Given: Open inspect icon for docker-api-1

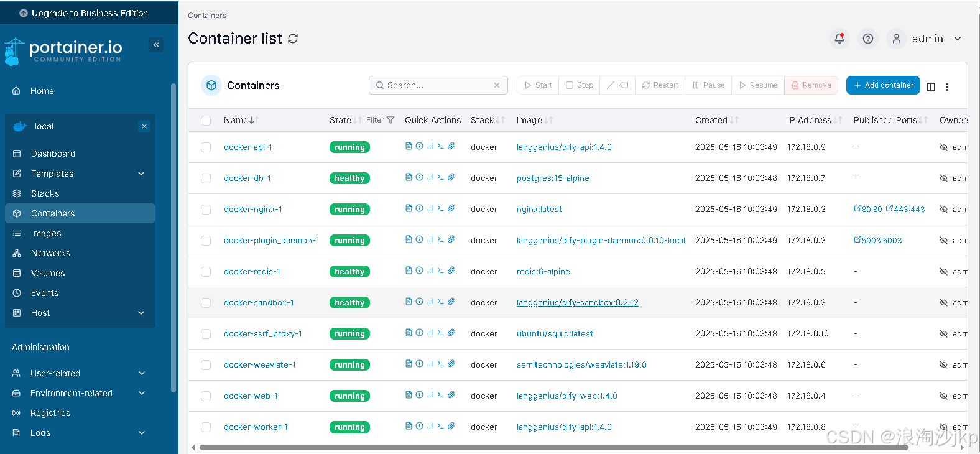Looking at the screenshot, I should click(x=420, y=146).
